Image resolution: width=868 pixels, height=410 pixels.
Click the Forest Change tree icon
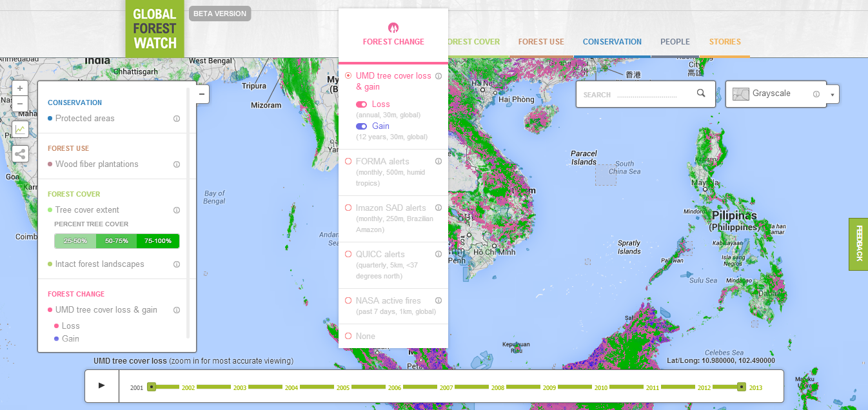pos(393,28)
